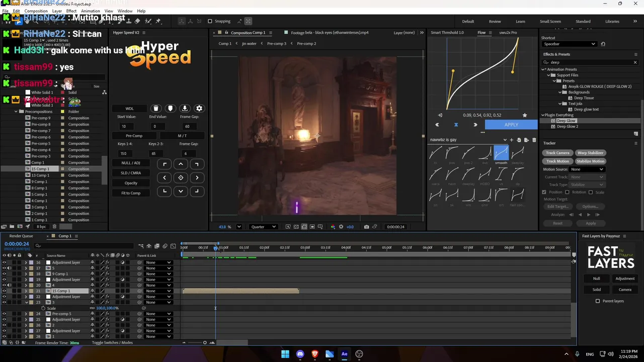Click the Hyper Speed download icon
Screen dimensions: 644x362
tap(185, 109)
